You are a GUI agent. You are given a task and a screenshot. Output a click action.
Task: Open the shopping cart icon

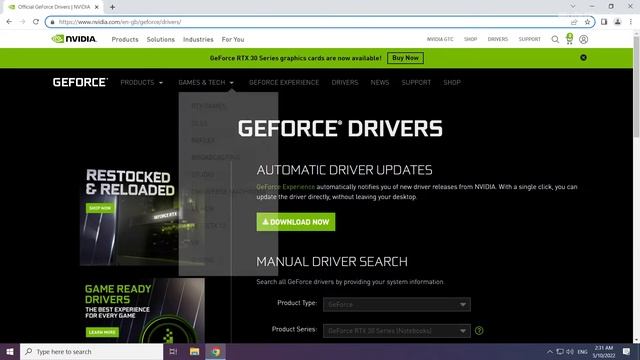(569, 39)
